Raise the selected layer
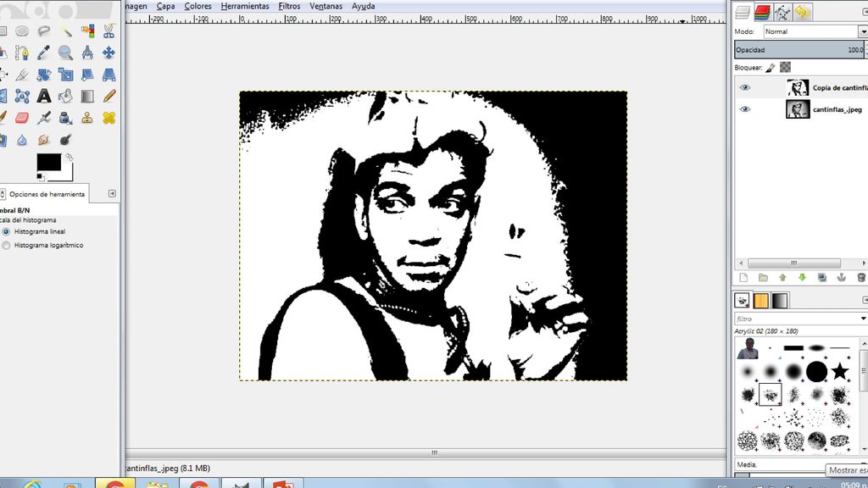 pos(782,278)
